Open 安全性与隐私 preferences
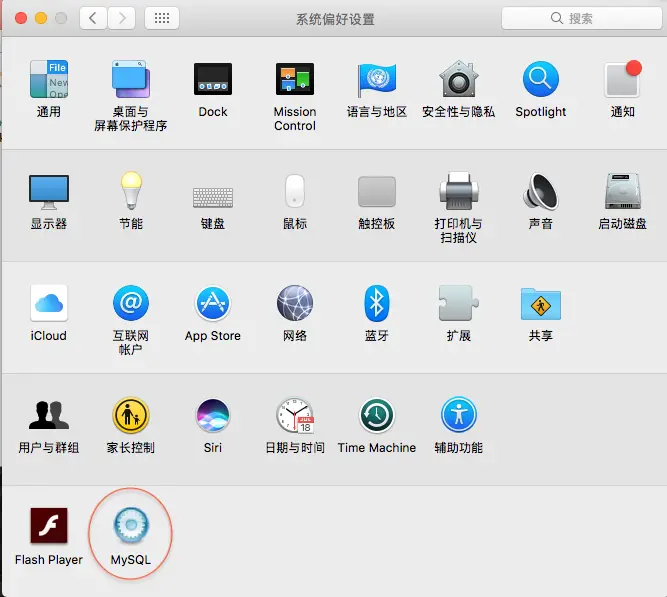The height and width of the screenshot is (597, 667). point(459,80)
